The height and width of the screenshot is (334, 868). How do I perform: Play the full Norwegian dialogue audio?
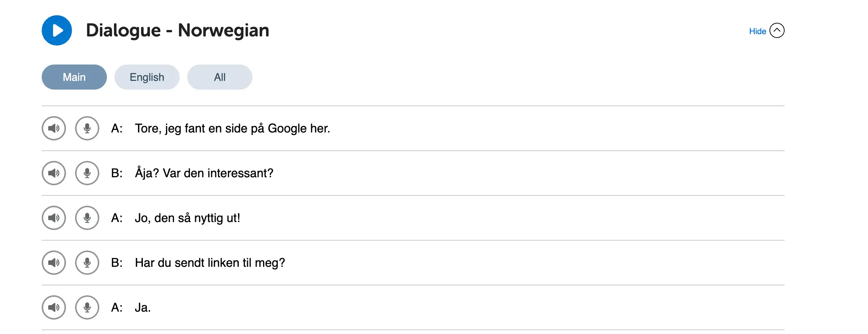pyautogui.click(x=57, y=30)
